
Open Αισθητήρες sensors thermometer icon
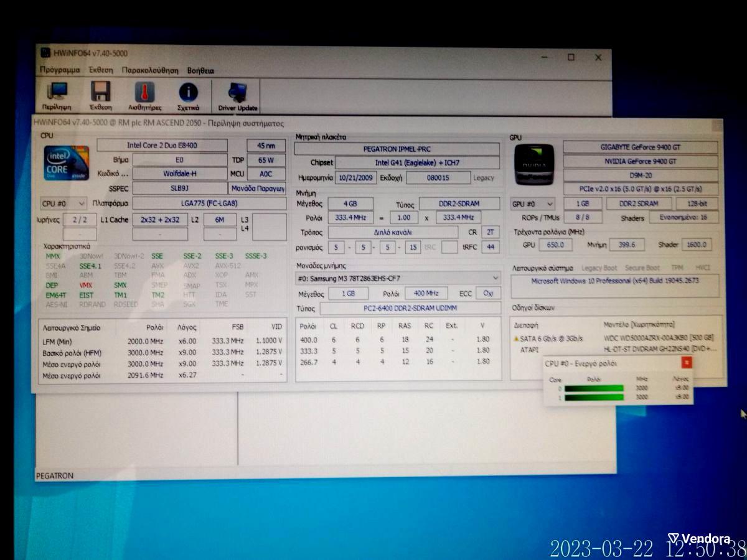[x=144, y=92]
